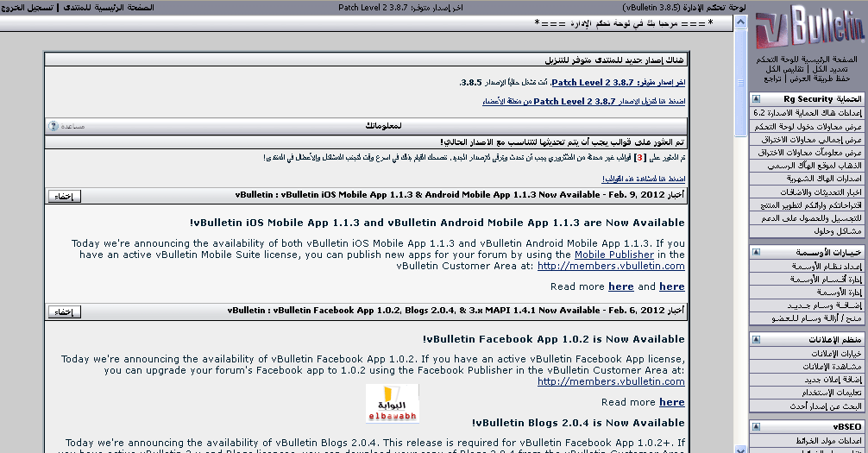The height and width of the screenshot is (453, 868).
Task: Open اعدادات مولد الخرائط under vBSEO
Action: [807, 441]
